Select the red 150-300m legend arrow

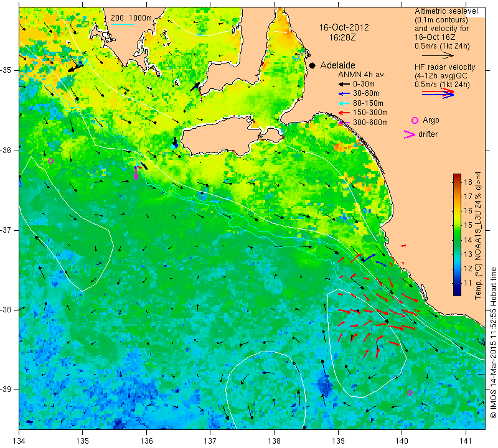(x=344, y=113)
